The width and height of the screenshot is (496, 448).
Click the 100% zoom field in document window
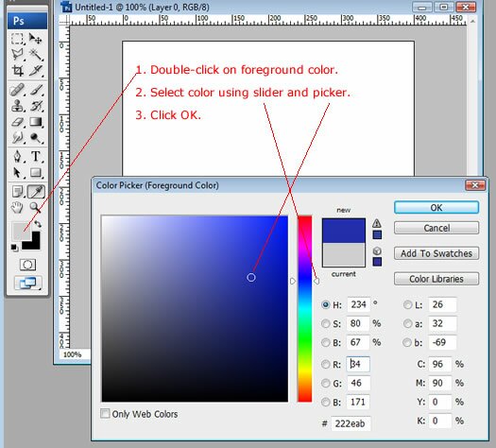pos(75,354)
